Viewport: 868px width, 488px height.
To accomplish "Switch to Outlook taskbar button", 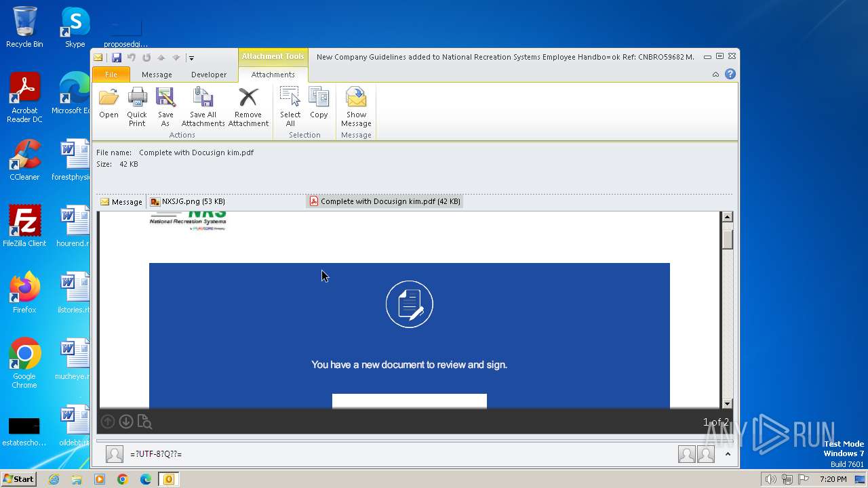I will click(169, 479).
